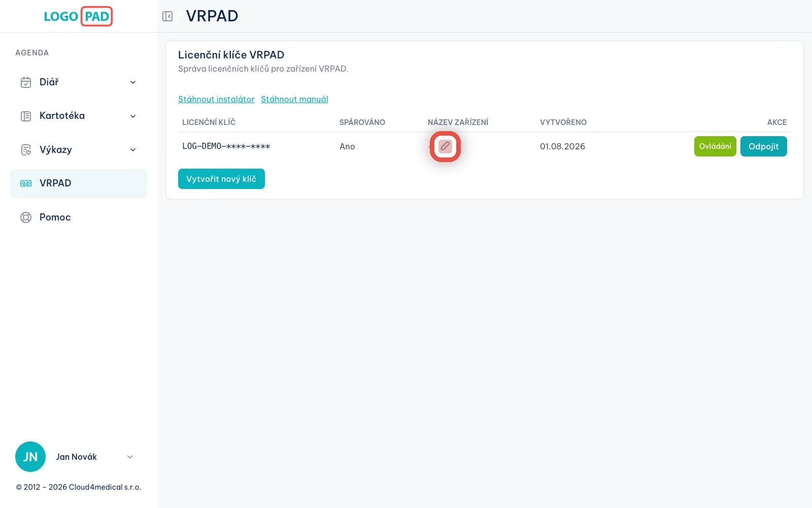Click the VRPAD headset icon

[x=26, y=183]
